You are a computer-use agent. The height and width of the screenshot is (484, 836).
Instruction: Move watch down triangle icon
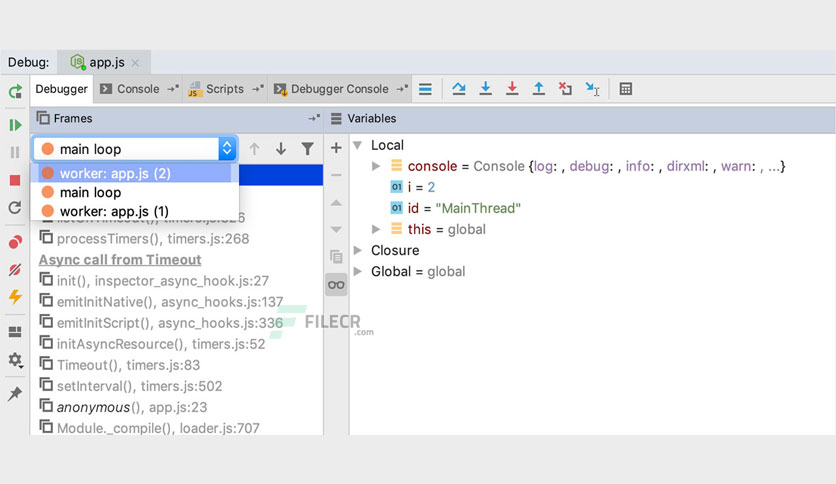click(336, 230)
